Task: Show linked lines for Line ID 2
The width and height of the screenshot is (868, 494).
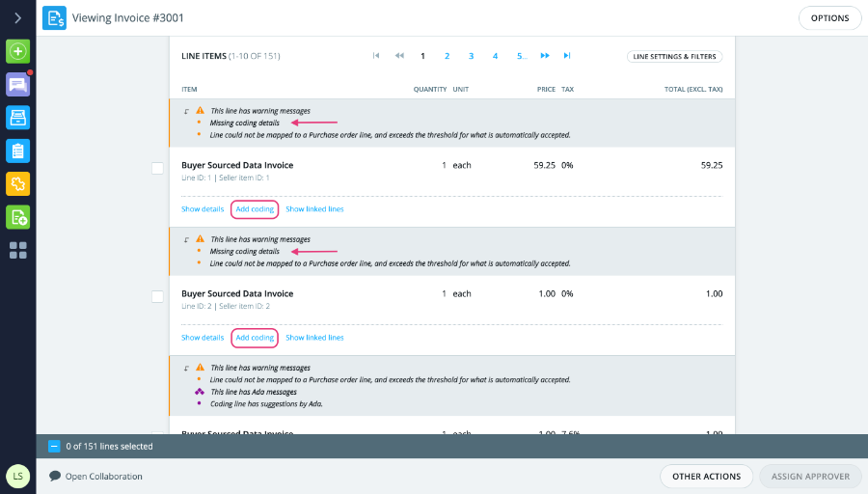Action: [314, 338]
